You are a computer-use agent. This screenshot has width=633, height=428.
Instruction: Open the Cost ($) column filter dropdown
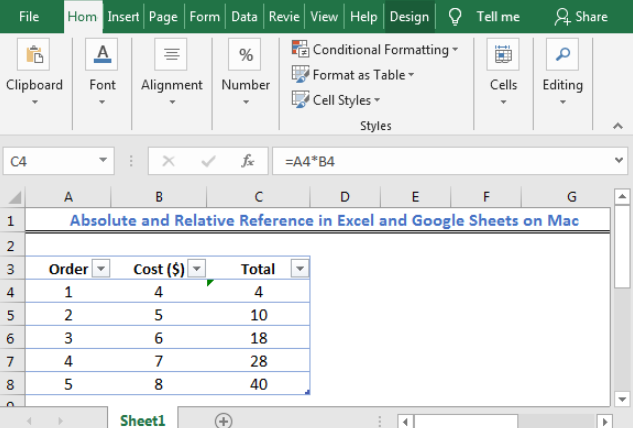pyautogui.click(x=196, y=268)
